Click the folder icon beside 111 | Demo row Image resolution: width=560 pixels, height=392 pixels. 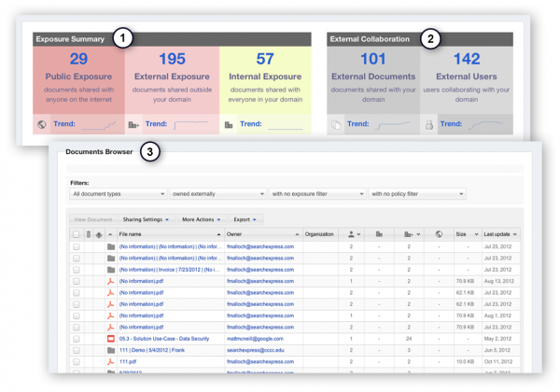[x=110, y=348]
